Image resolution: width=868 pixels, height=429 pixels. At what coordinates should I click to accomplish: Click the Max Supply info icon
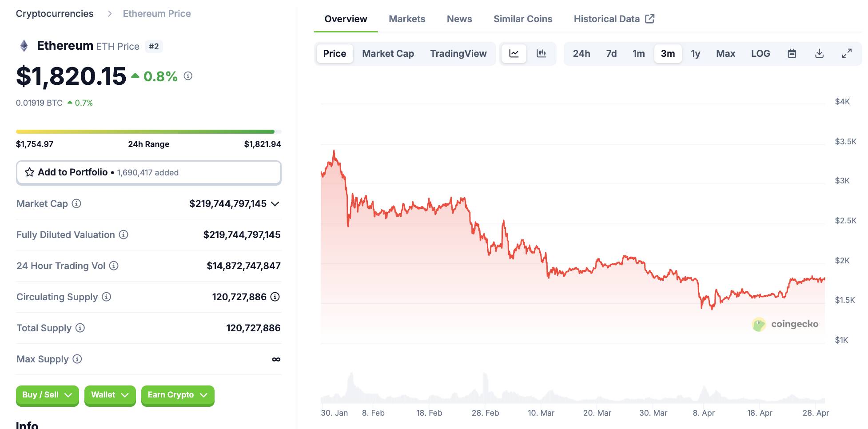[77, 359]
